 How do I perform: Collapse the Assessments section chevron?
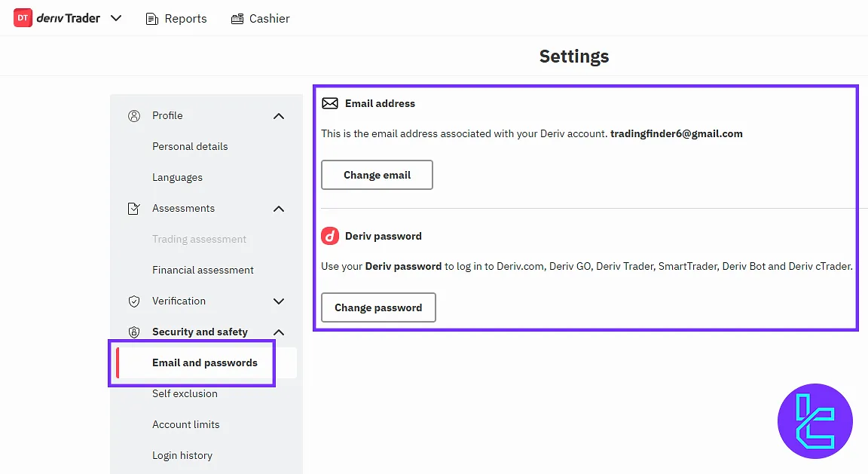coord(279,209)
